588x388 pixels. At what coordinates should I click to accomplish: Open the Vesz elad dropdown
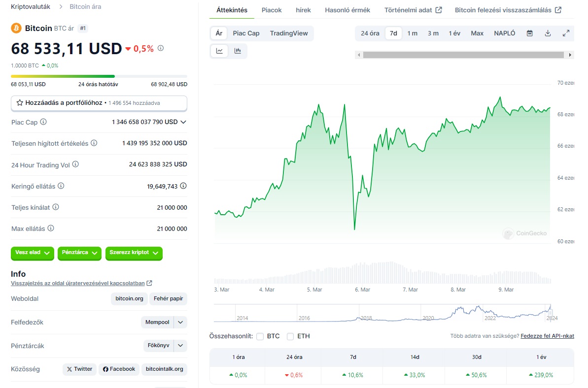click(33, 253)
